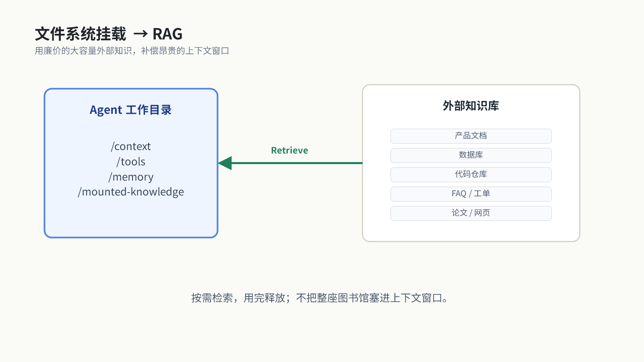Click the Retrieve arrow label
The width and height of the screenshot is (644, 362).
click(289, 150)
